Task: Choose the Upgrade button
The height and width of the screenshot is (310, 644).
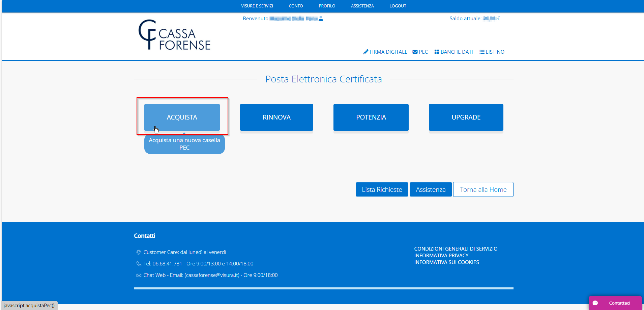Action: click(x=466, y=117)
